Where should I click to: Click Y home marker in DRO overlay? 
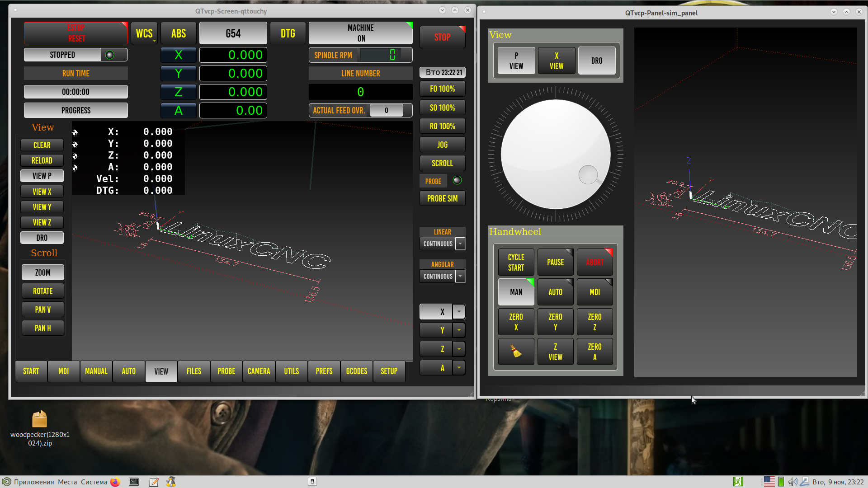75,144
